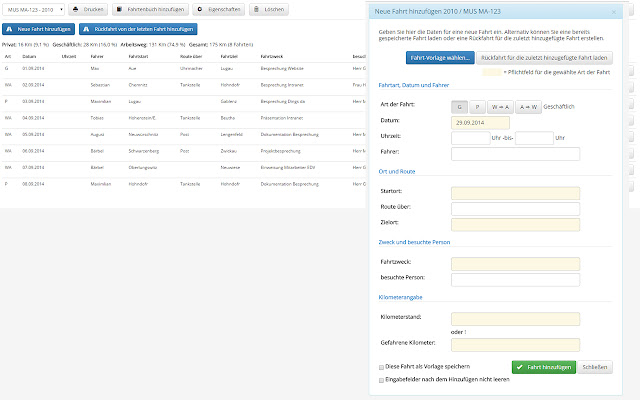
Task: Click the Zielort input field
Action: (x=516, y=224)
